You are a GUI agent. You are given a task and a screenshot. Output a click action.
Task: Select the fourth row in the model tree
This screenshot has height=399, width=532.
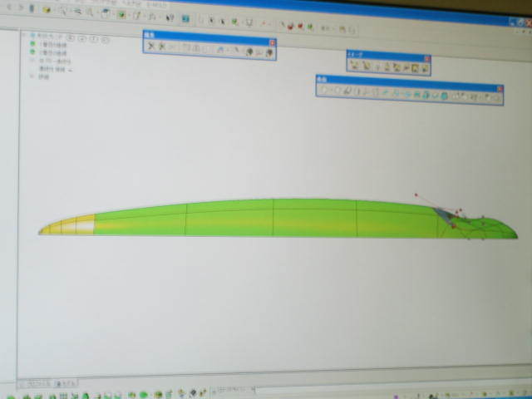tap(56, 69)
